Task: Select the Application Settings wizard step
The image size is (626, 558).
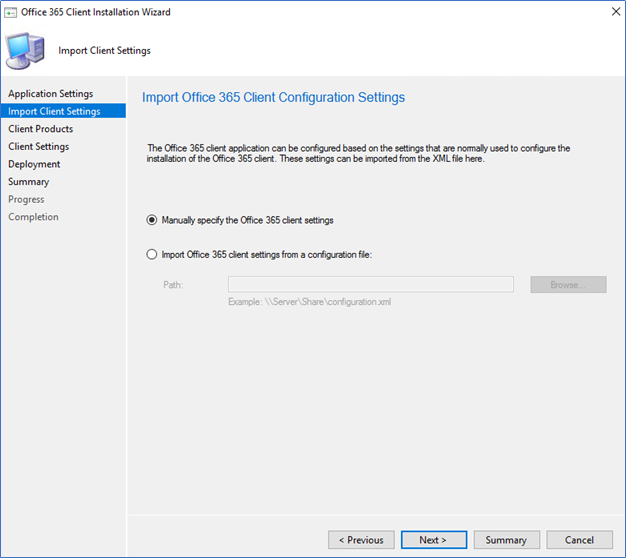Action: (x=51, y=94)
